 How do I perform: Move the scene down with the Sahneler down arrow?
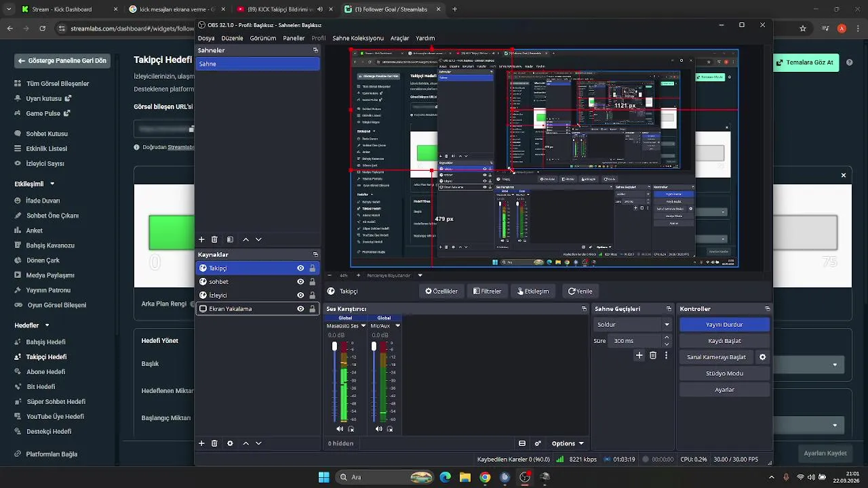[x=258, y=239]
